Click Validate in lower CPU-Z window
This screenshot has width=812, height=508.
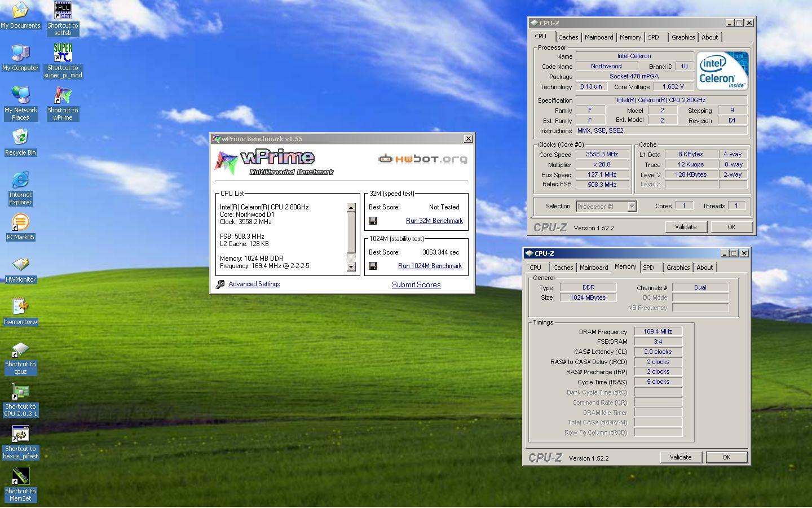pyautogui.click(x=681, y=457)
